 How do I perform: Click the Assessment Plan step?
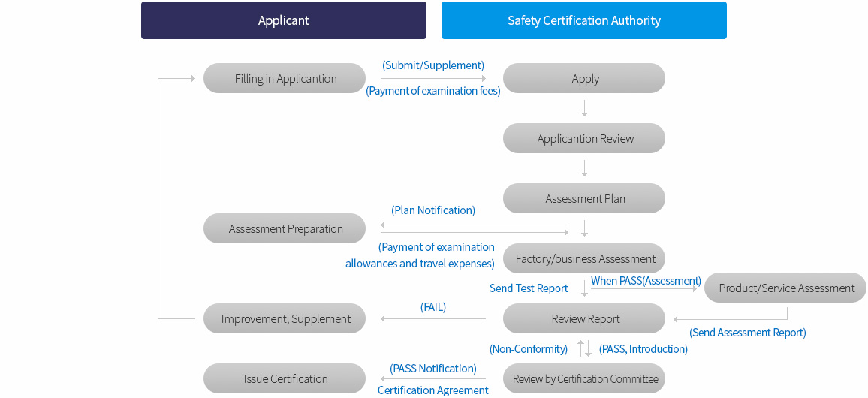tap(584, 198)
